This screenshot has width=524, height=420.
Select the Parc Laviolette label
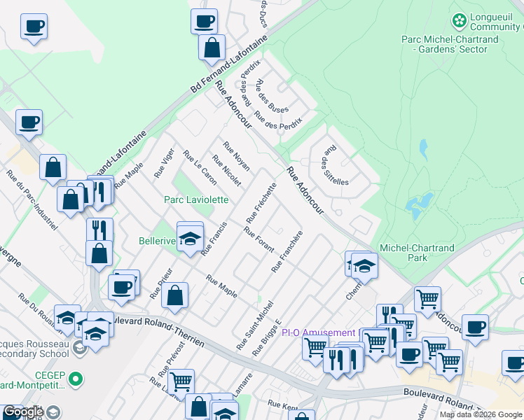(x=196, y=200)
